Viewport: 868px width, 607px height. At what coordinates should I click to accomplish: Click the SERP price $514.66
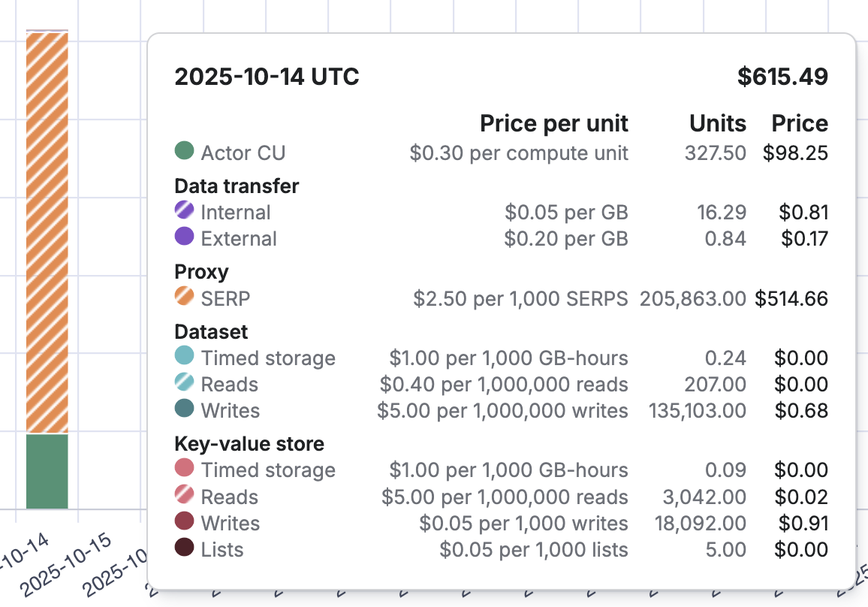[x=791, y=299]
